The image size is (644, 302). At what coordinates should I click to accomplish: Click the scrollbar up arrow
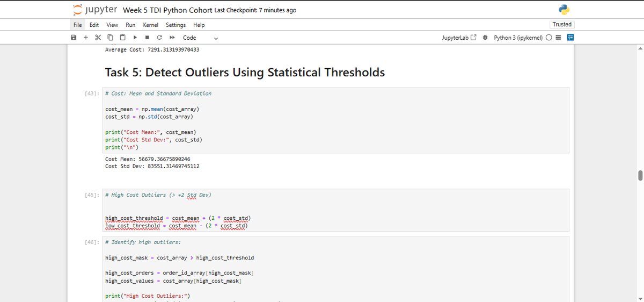[x=640, y=48]
